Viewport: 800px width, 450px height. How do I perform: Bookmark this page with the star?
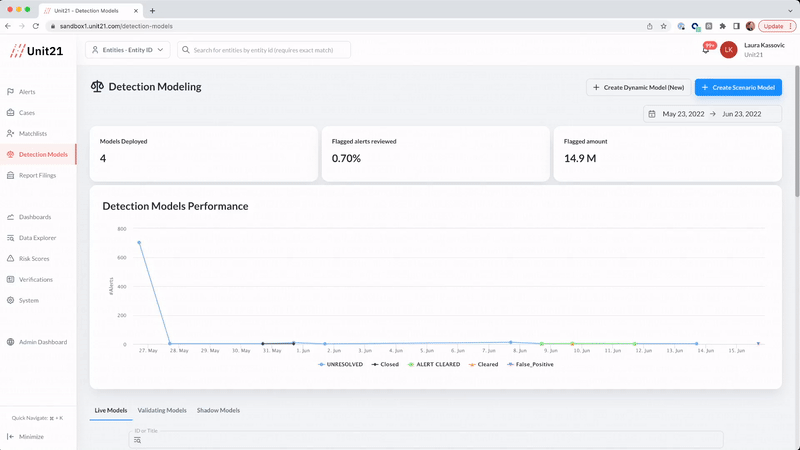663,26
